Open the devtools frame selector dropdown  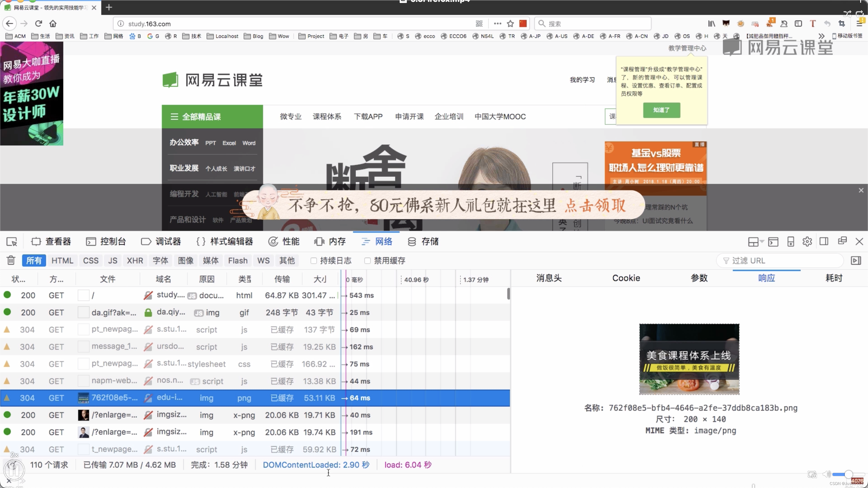(756, 242)
